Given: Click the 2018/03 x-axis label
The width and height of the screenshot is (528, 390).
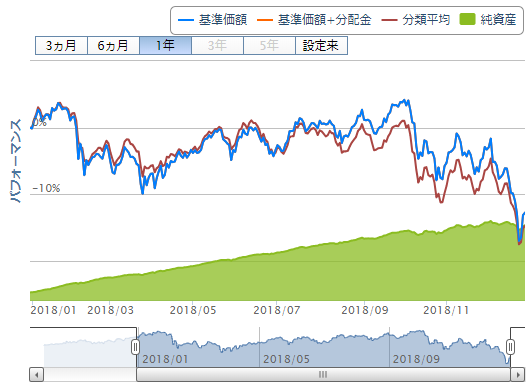Looking at the screenshot, I should tap(110, 310).
